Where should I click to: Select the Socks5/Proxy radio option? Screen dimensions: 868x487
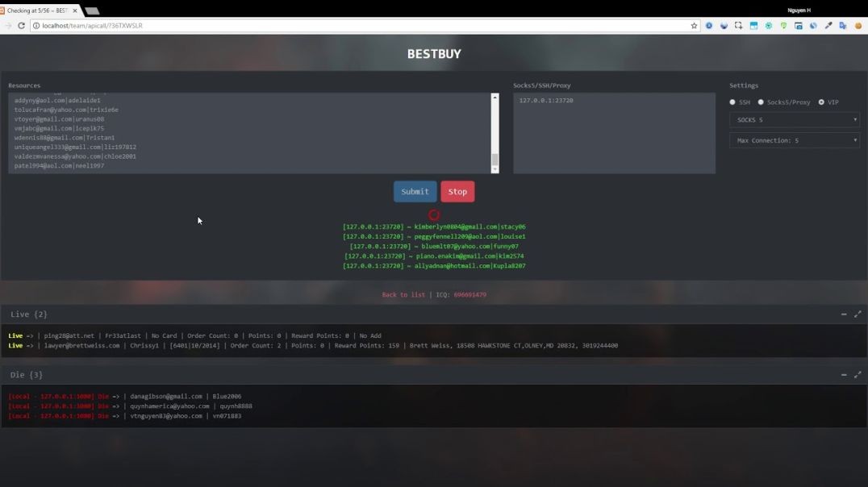point(761,102)
